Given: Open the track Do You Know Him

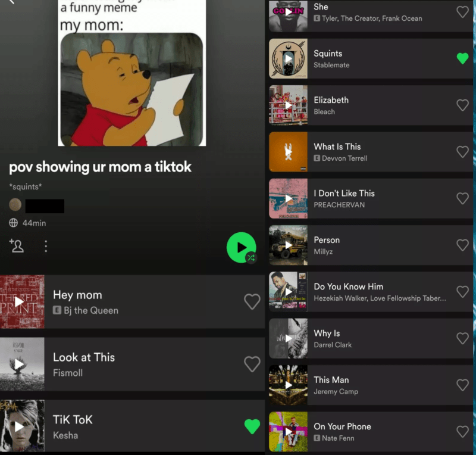Looking at the screenshot, I should coord(371,292).
